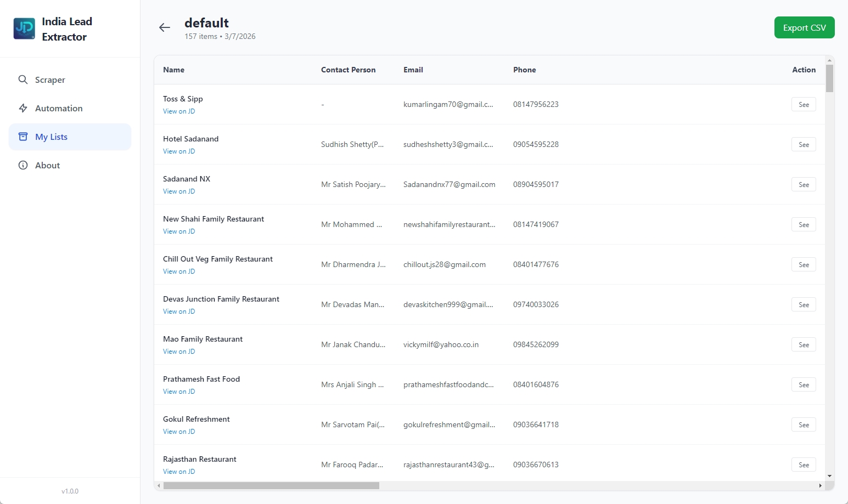Open details for Toss & Sipp via See
Image resolution: width=848 pixels, height=504 pixels.
point(803,104)
